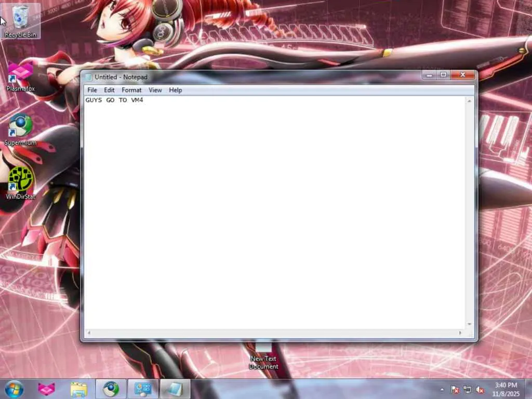Image resolution: width=532 pixels, height=399 pixels.
Task: Switch to Supermium in the taskbar
Action: click(x=111, y=389)
